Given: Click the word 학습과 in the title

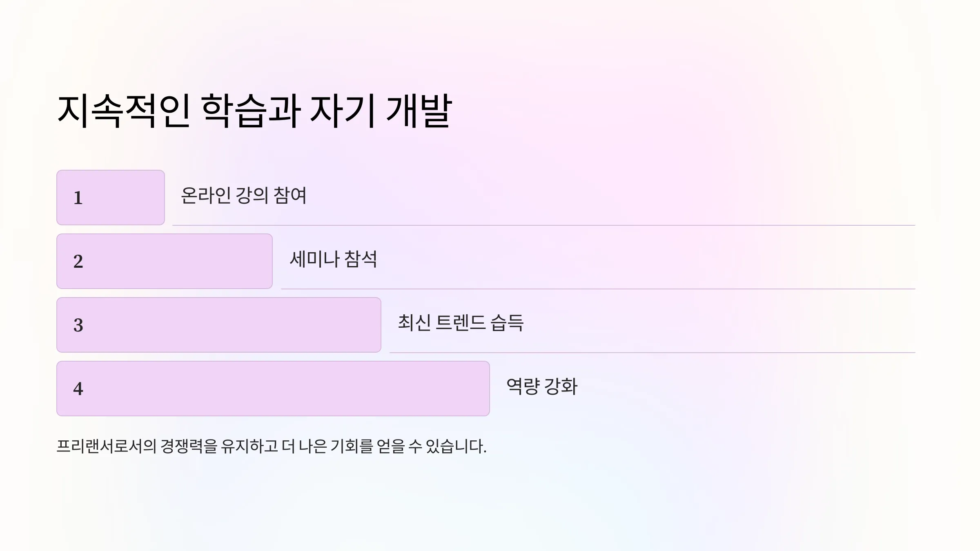Looking at the screenshot, I should [251, 111].
